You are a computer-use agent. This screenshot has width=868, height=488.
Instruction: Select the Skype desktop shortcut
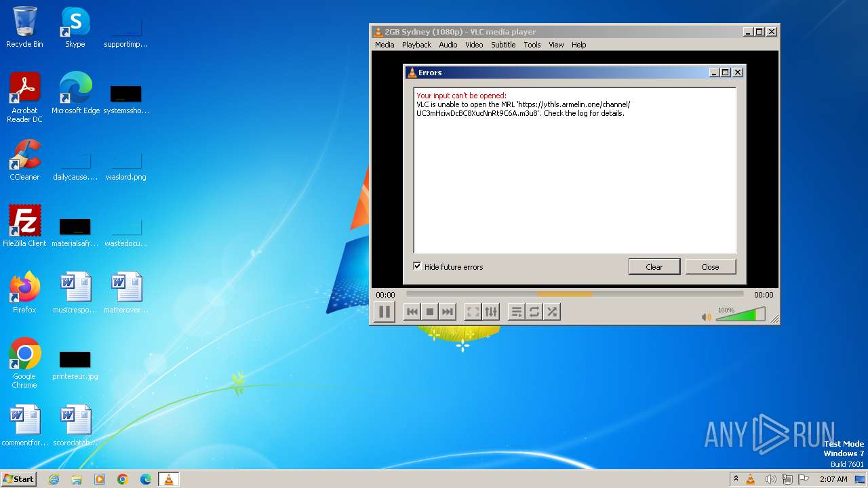75,27
